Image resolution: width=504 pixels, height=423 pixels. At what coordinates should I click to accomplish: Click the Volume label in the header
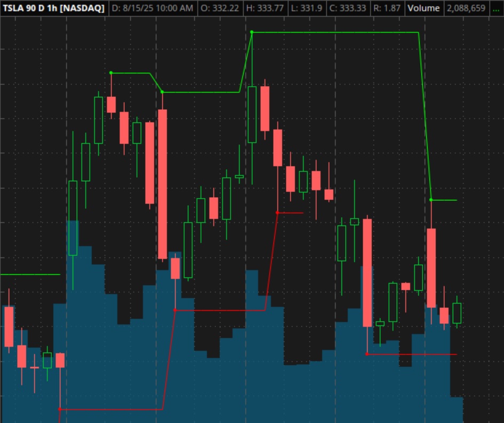[x=423, y=8]
